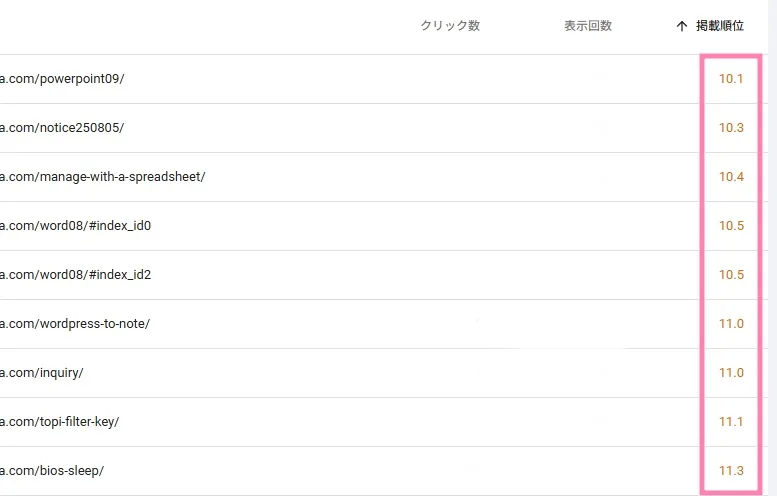
Task: Click position 10.5 in the word08/#index_id0 row
Action: click(x=731, y=226)
